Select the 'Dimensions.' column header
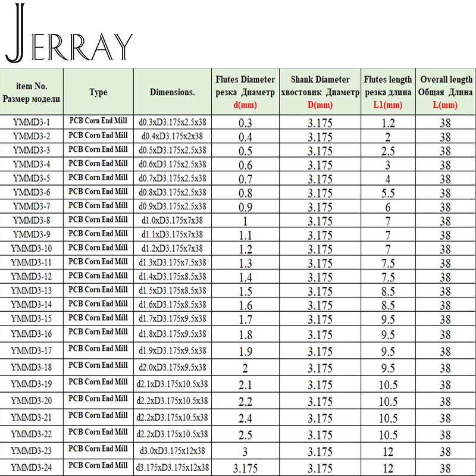 tap(173, 92)
